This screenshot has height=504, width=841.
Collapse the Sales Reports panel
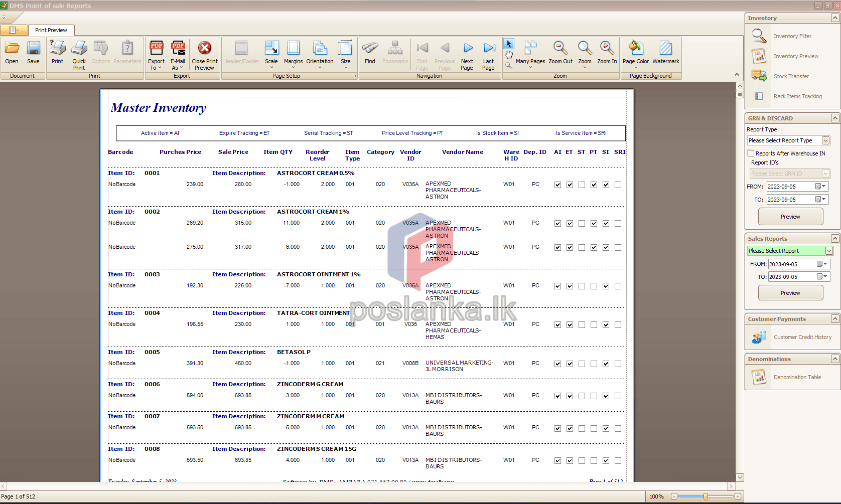click(x=835, y=239)
